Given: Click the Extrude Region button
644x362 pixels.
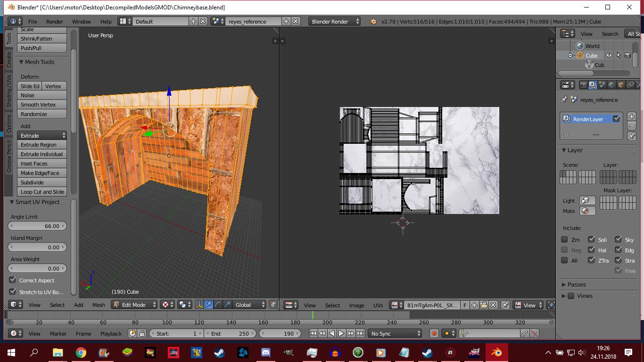Looking at the screenshot, I should pos(41,145).
